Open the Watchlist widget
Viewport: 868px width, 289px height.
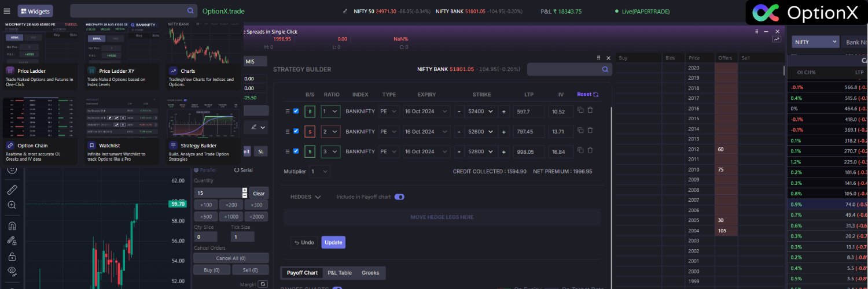tap(122, 131)
